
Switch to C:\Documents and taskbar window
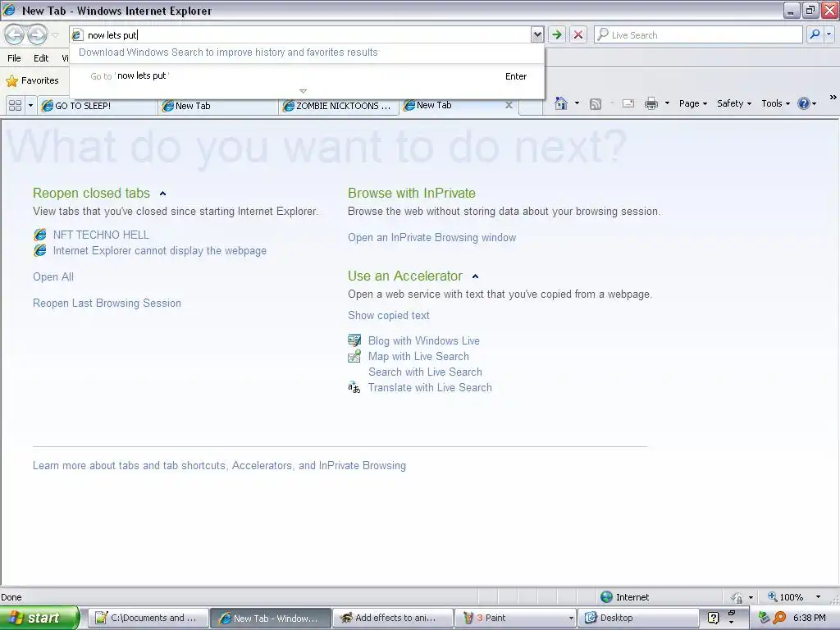pos(148,618)
